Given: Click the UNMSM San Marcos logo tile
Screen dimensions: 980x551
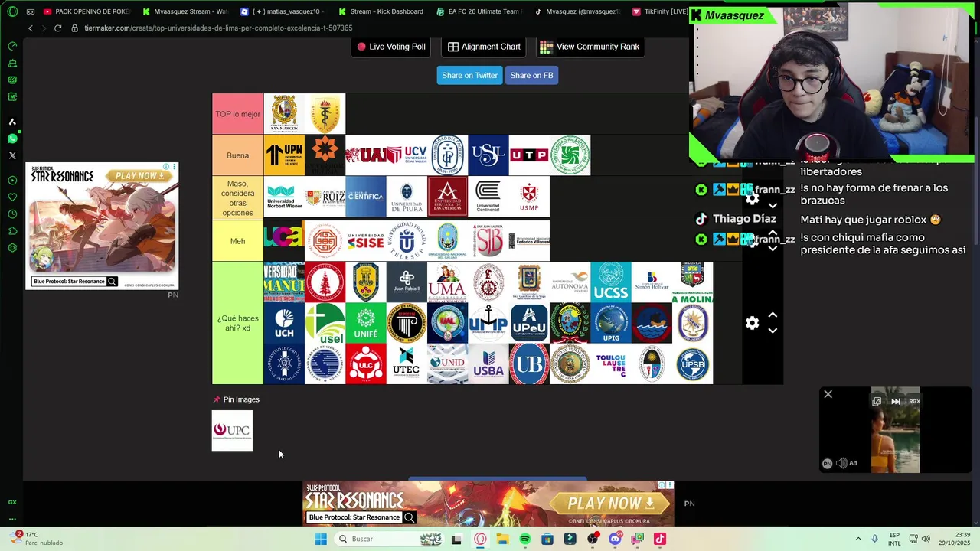Looking at the screenshot, I should [x=284, y=114].
